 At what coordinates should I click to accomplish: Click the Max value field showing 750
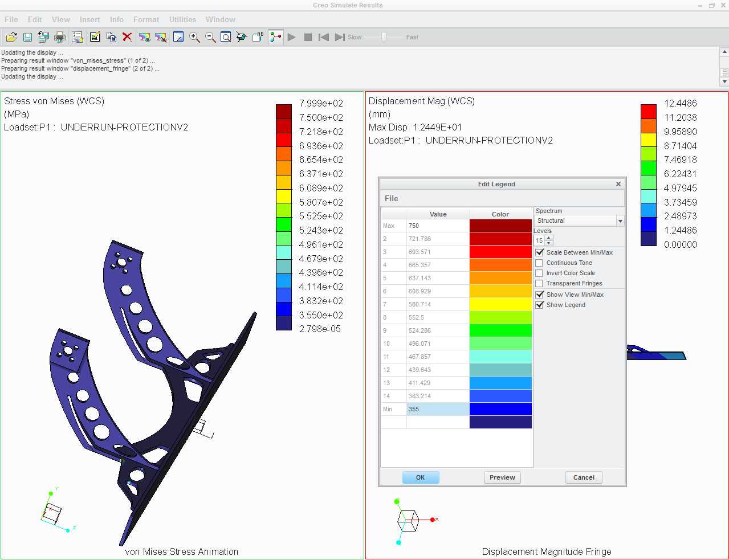(438, 226)
